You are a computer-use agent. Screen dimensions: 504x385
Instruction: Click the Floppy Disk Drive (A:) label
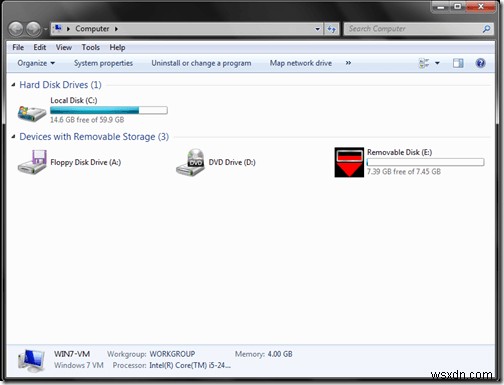pyautogui.click(x=86, y=162)
